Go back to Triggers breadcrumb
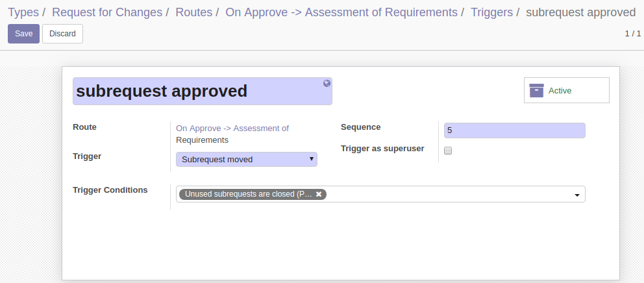Viewport: 644px width, 283px height. [x=491, y=12]
